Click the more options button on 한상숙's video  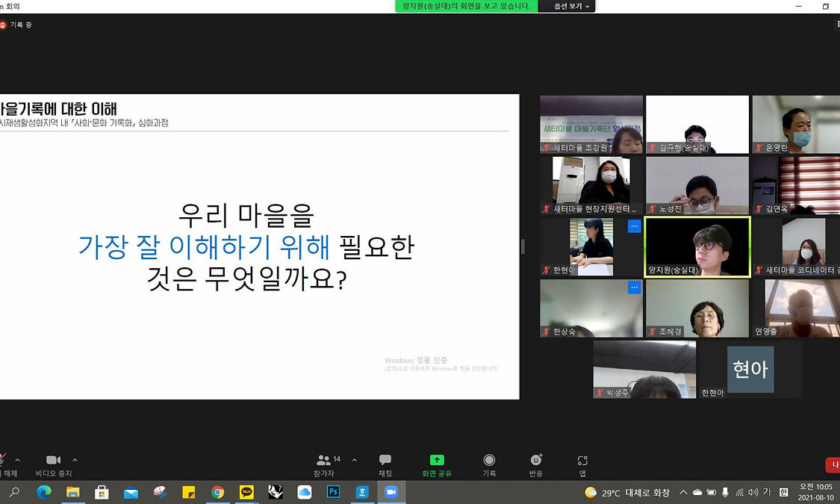[634, 287]
